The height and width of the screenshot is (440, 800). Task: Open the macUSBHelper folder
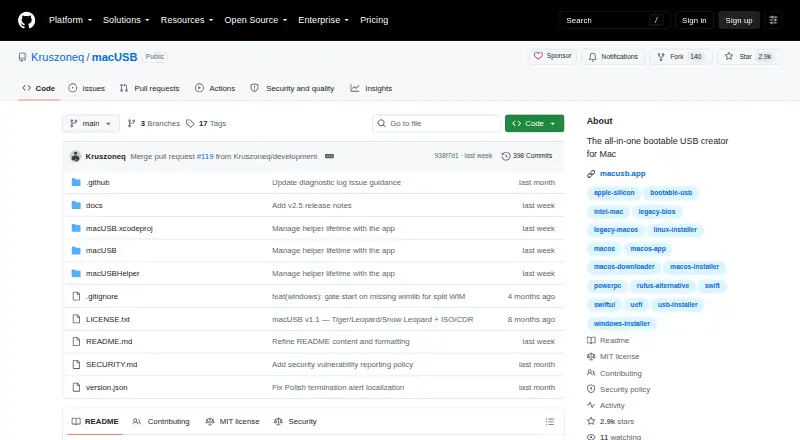(112, 274)
